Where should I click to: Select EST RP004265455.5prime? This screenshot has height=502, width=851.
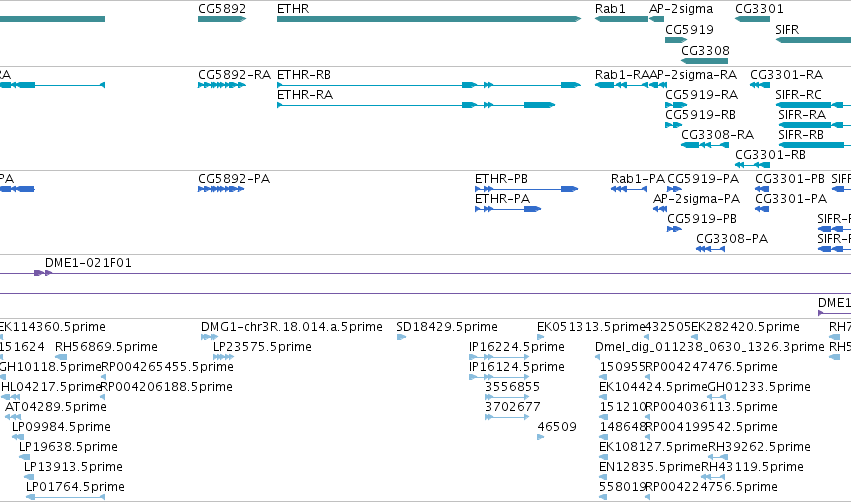[x=167, y=366]
